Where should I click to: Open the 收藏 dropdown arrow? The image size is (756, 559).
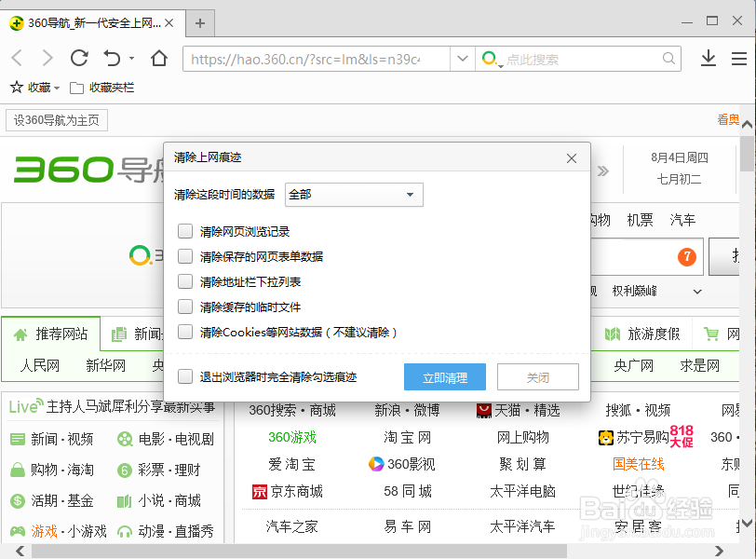click(x=57, y=89)
